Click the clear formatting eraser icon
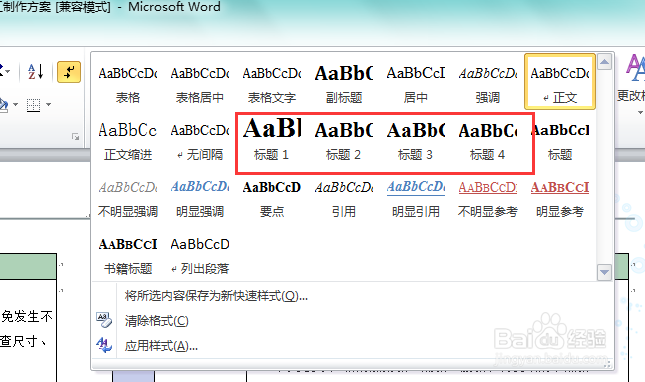The image size is (645, 382). 104,320
